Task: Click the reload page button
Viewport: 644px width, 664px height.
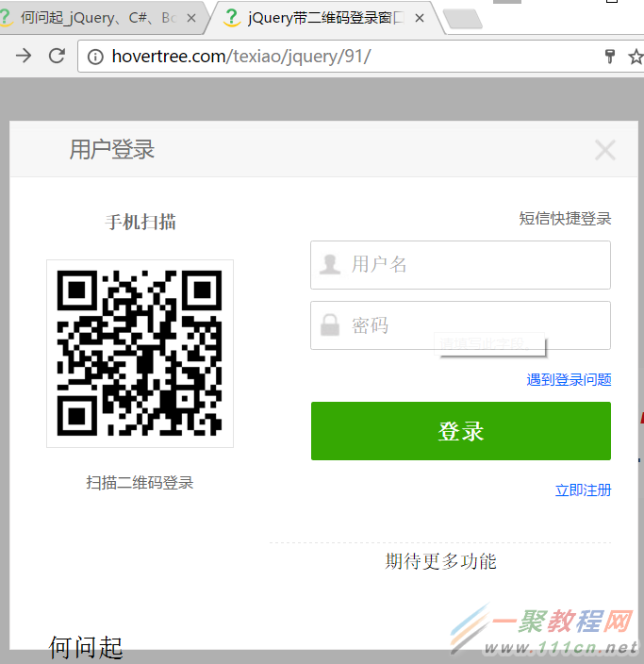Action: coord(57,57)
